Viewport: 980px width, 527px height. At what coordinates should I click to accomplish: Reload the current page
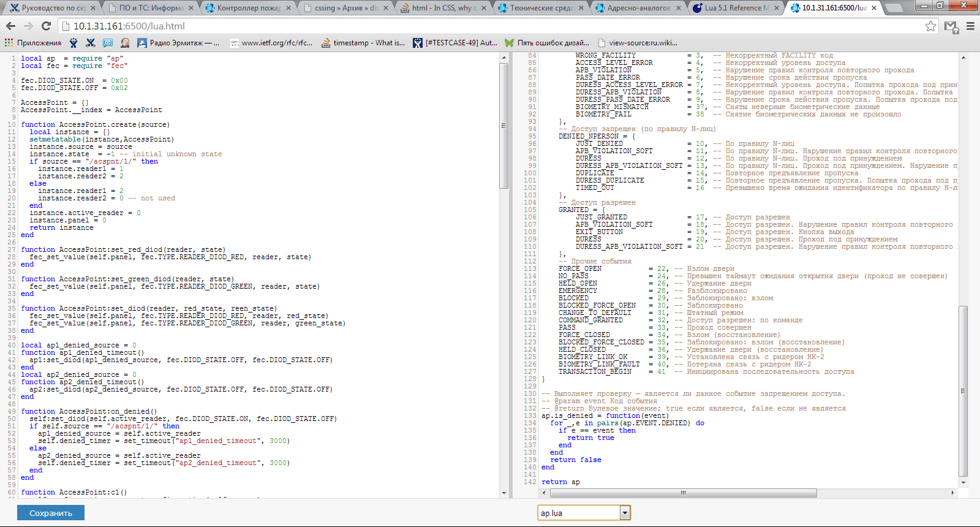pos(46,26)
